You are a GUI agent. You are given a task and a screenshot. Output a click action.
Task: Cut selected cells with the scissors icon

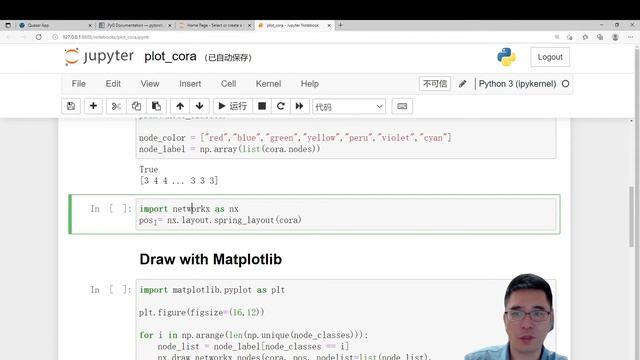coord(116,106)
